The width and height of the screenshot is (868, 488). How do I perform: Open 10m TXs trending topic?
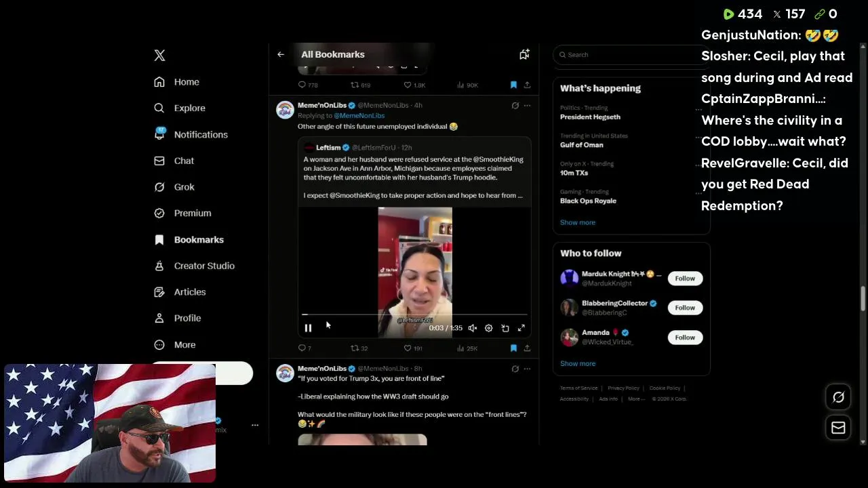pyautogui.click(x=574, y=173)
